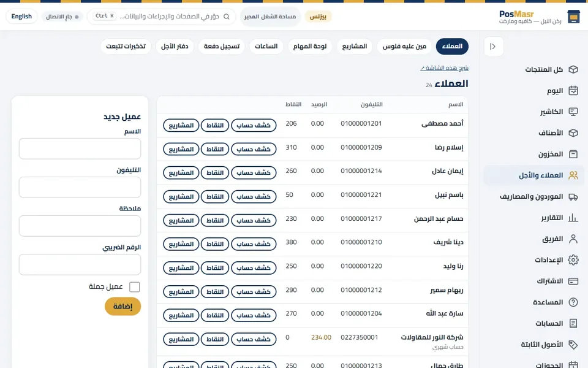Click the name ريهام سمير
588x368 pixels.
point(447,290)
